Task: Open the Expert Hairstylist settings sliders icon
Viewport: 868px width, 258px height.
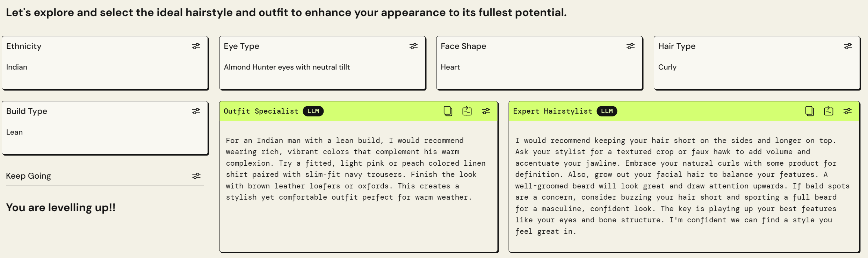Action: [x=847, y=111]
